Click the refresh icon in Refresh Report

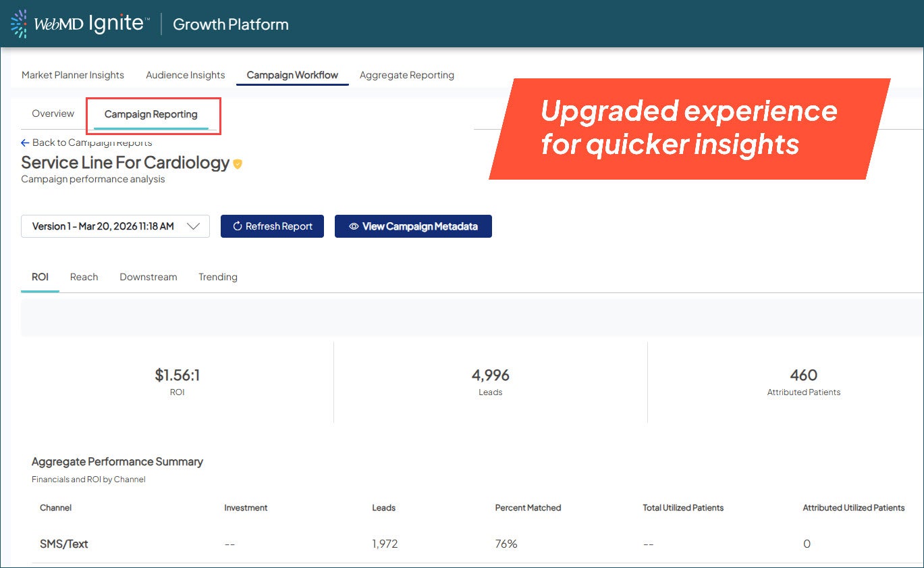point(237,226)
